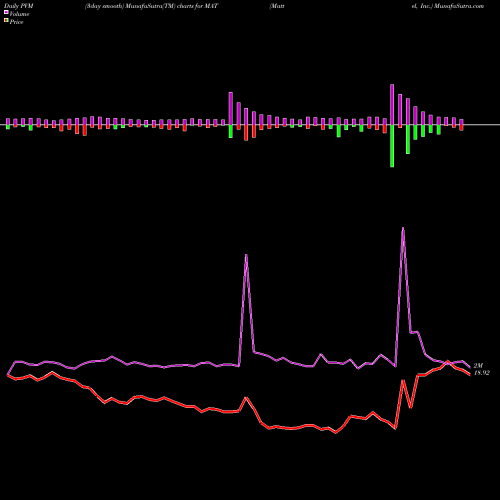Click the '2M' volume value label

[478, 366]
